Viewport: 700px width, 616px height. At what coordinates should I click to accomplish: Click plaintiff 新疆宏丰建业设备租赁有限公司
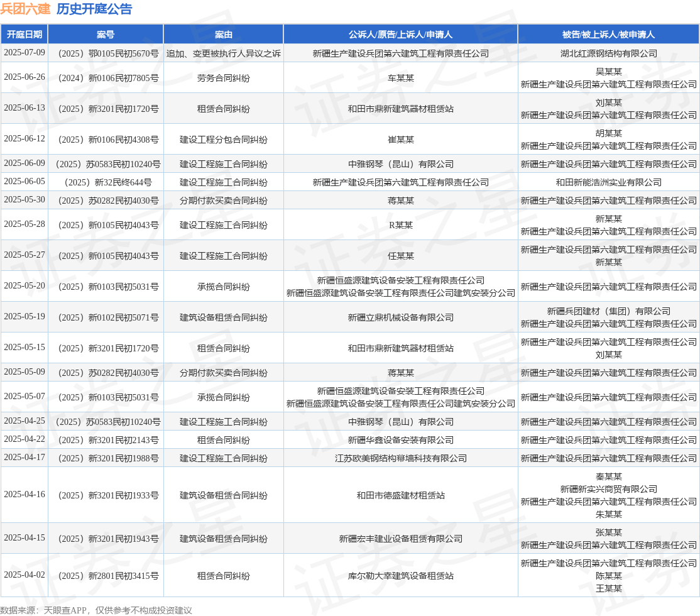click(400, 539)
